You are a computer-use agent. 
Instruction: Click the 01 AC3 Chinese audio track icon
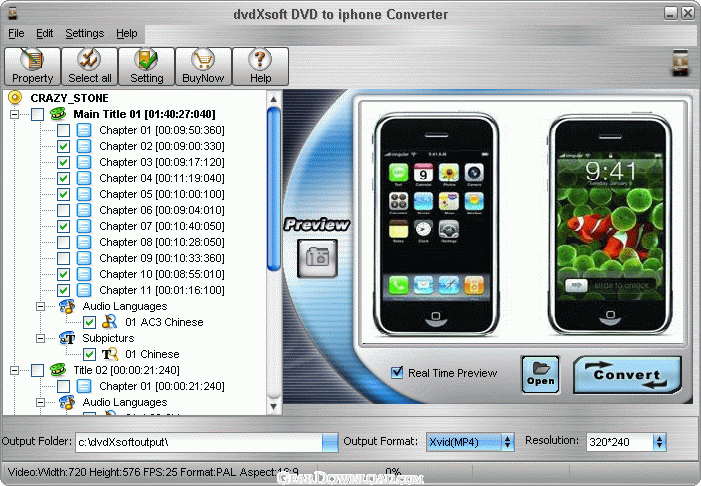pos(110,322)
